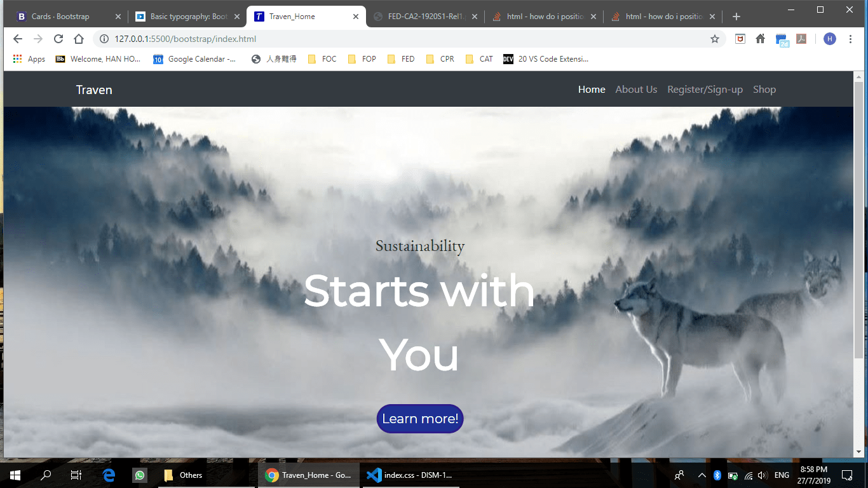The height and width of the screenshot is (488, 868).
Task: Mute system volume via speaker icon
Action: tap(761, 475)
